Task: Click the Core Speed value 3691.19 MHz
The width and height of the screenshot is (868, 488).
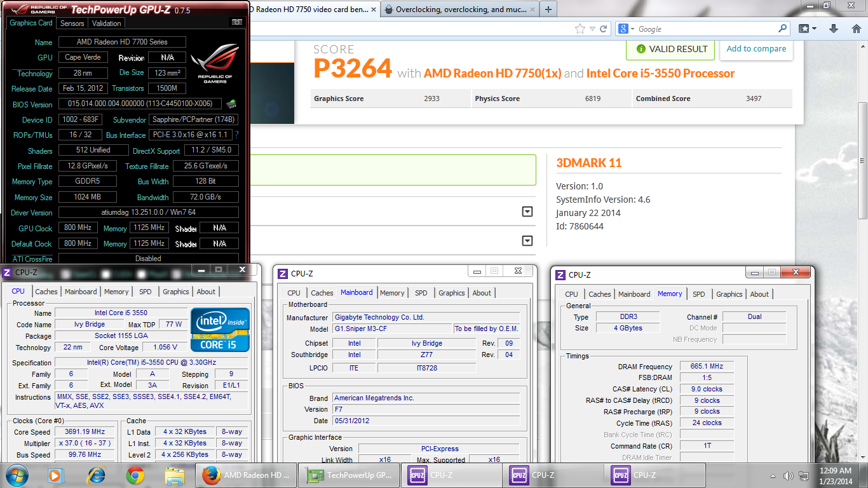Action: (86, 432)
